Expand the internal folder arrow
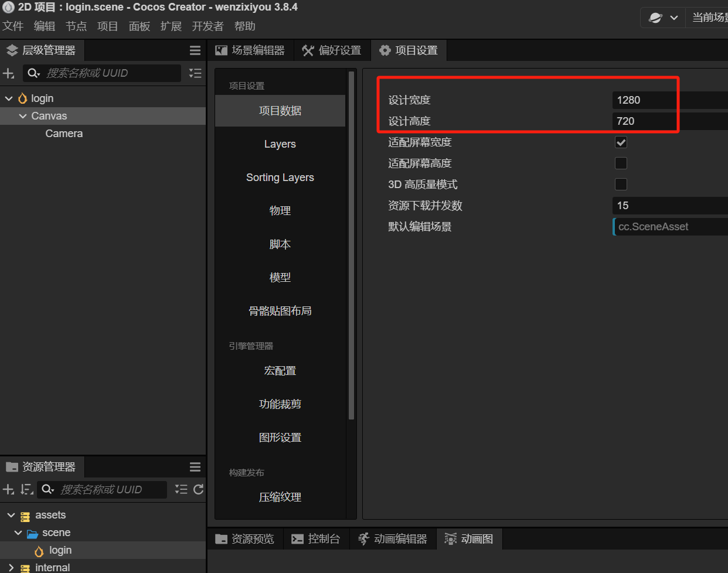This screenshot has width=728, height=573. tap(11, 567)
